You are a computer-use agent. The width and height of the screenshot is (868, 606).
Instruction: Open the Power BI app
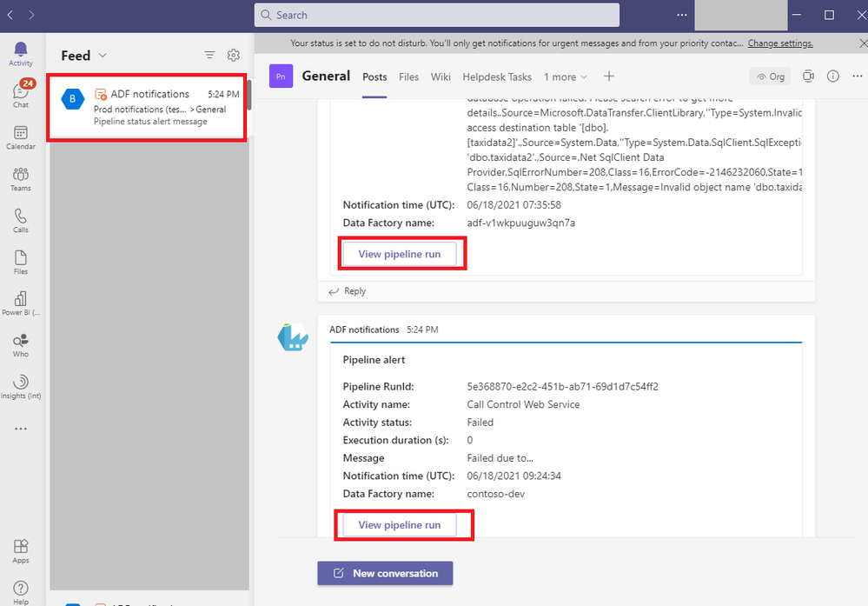pyautogui.click(x=21, y=303)
